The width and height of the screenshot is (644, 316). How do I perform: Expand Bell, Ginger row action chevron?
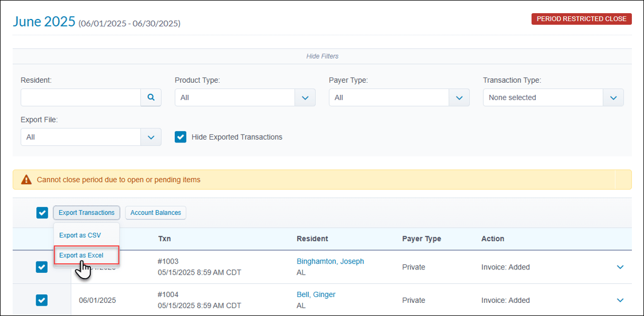tap(620, 300)
